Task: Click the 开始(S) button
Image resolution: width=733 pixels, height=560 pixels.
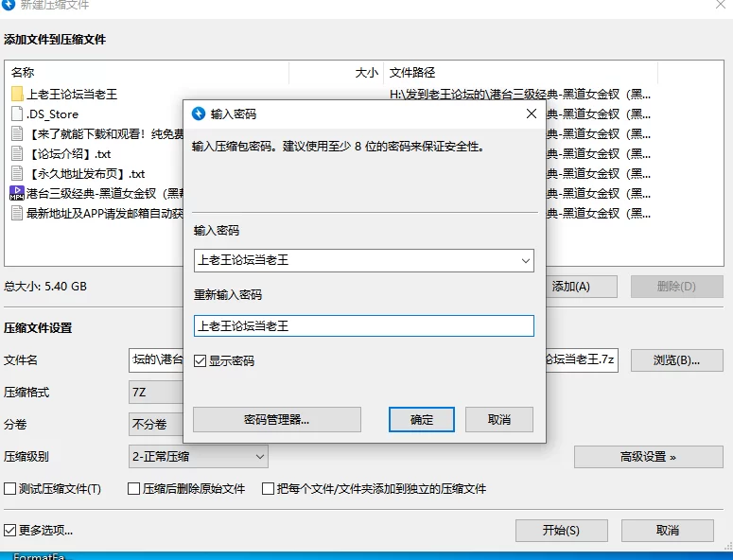Action: [562, 530]
